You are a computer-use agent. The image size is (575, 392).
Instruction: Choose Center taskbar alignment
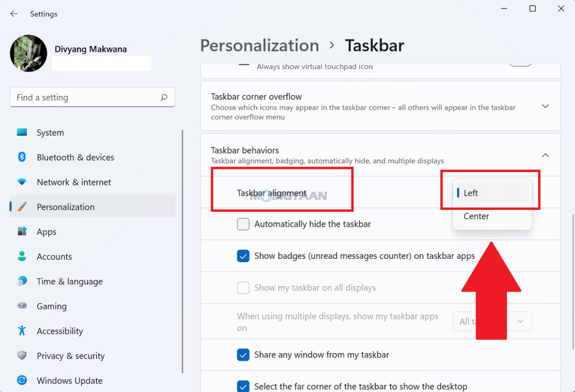[476, 216]
